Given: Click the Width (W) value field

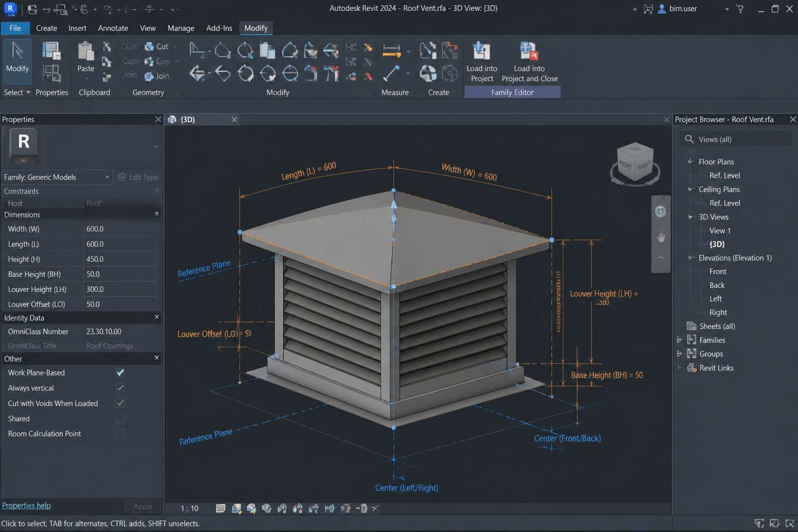Looking at the screenshot, I should pos(120,229).
